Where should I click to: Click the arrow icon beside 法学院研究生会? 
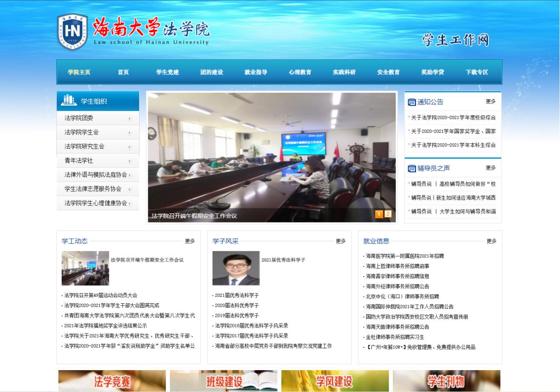[x=129, y=147]
